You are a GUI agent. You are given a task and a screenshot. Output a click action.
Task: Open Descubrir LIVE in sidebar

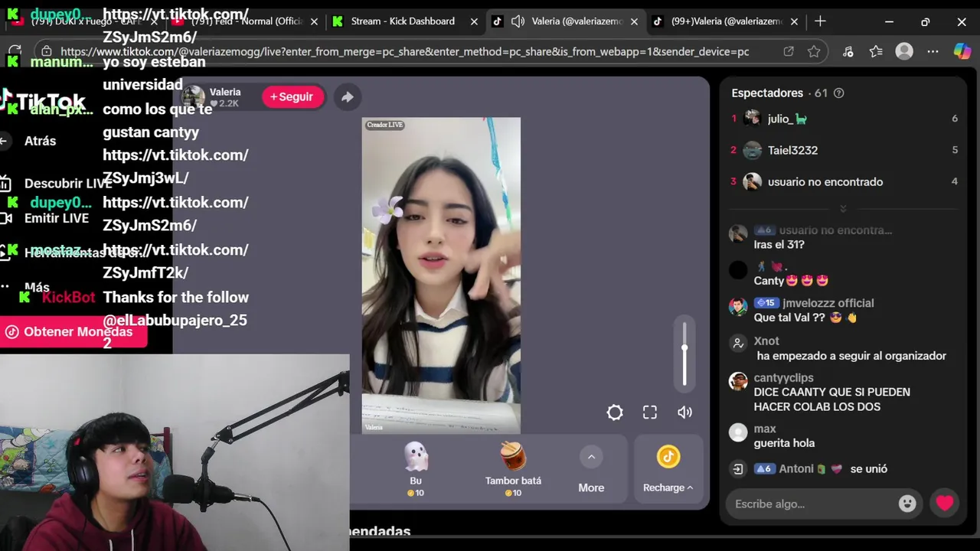point(67,184)
